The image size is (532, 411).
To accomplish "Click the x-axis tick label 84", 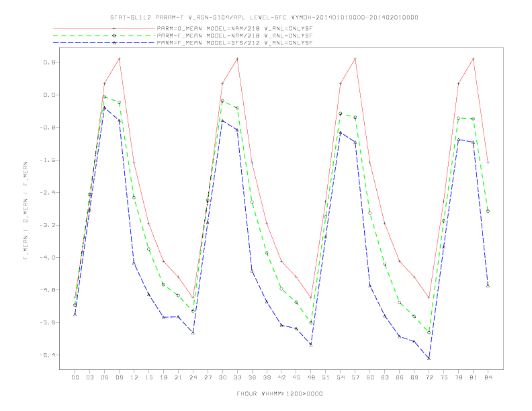I will [x=488, y=377].
